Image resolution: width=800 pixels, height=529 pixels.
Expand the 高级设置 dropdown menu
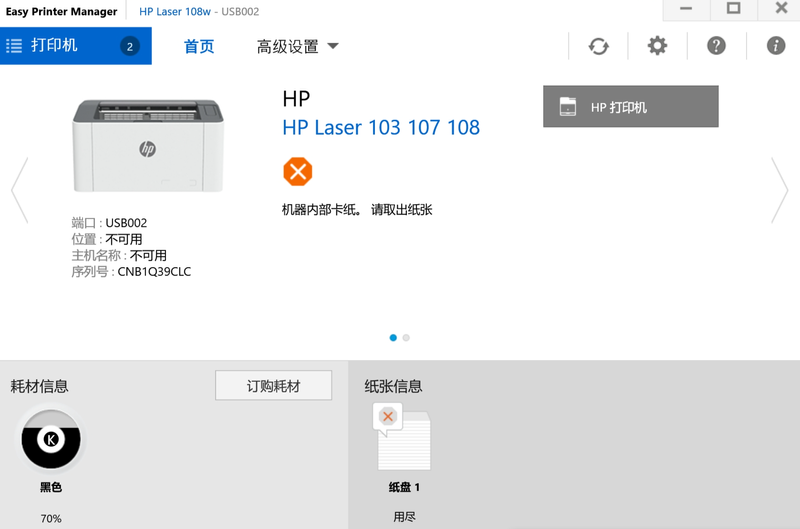click(298, 47)
